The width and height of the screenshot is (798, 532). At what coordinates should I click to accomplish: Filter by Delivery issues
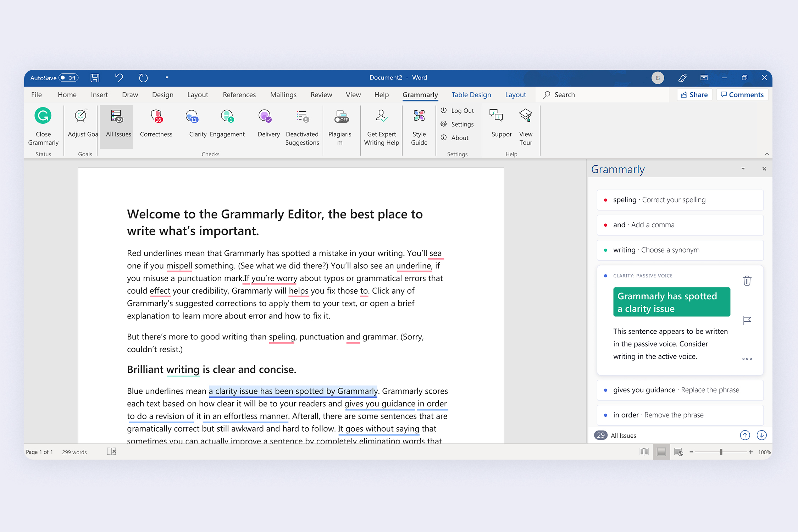(268, 123)
